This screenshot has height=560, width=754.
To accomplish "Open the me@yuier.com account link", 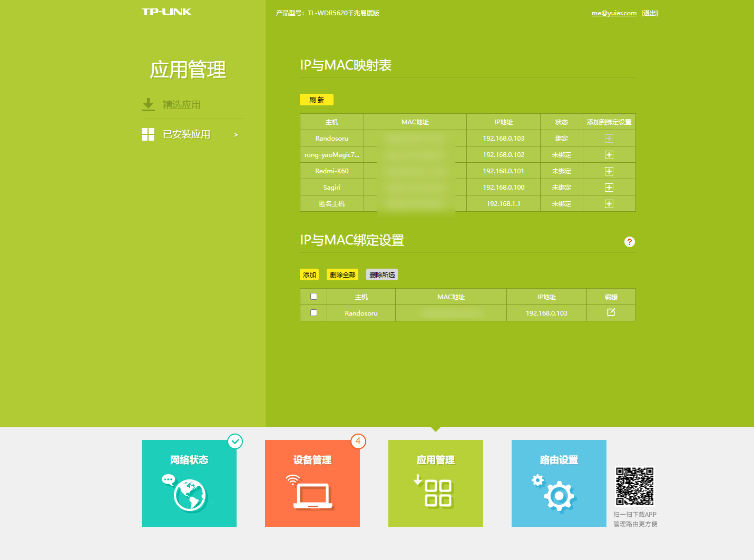I will tap(614, 13).
